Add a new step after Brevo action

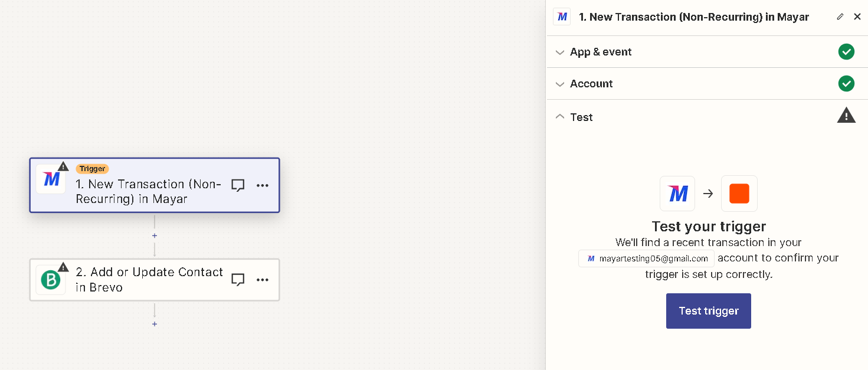click(x=155, y=324)
